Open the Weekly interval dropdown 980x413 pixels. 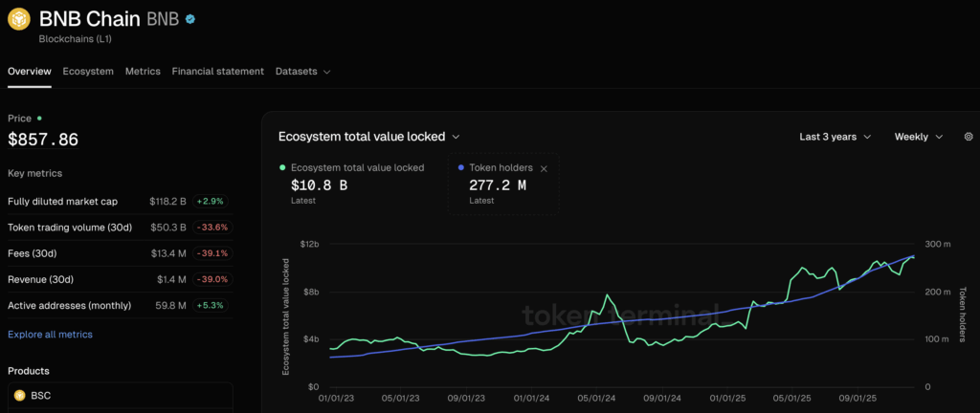[918, 137]
